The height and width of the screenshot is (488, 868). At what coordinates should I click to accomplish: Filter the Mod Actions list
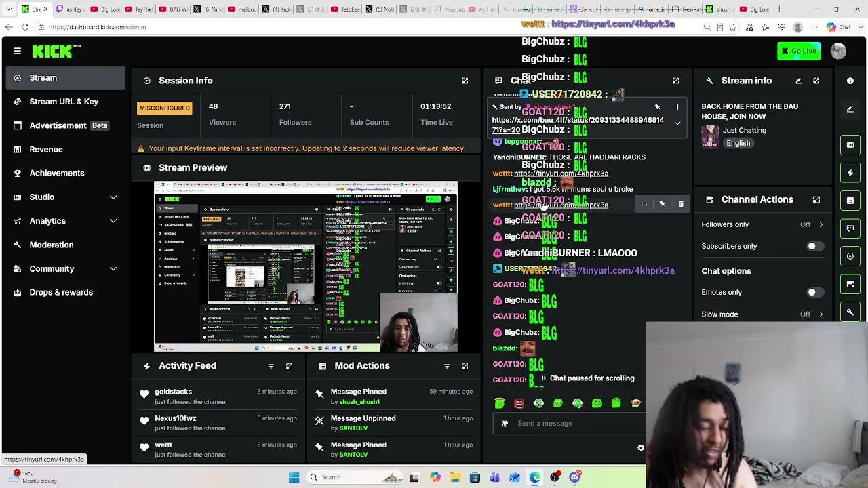pos(447,367)
